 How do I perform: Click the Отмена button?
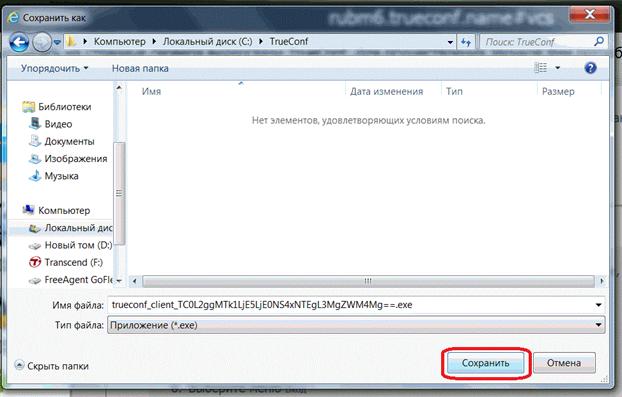coord(564,363)
